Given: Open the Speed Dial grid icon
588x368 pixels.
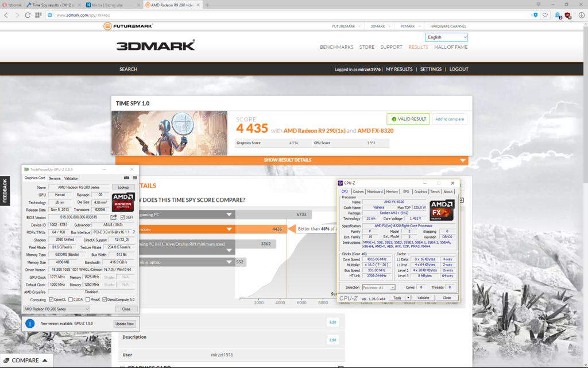Looking at the screenshot, I should tap(38, 15).
